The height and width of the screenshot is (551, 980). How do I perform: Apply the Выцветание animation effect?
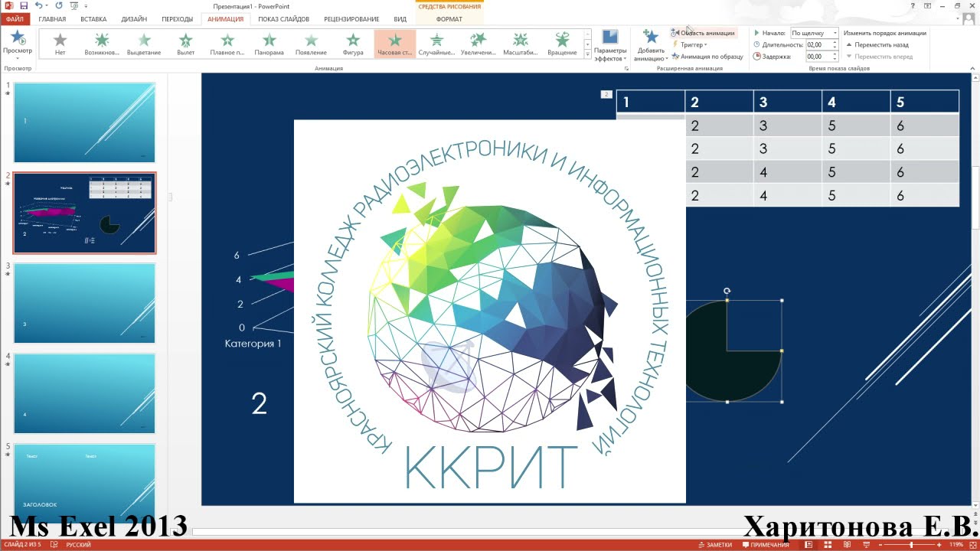point(144,44)
